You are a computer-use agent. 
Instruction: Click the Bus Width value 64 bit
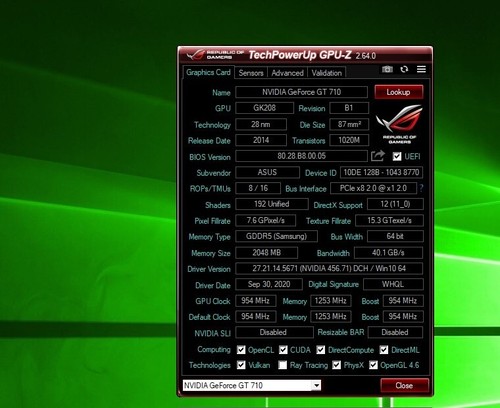[x=395, y=236]
